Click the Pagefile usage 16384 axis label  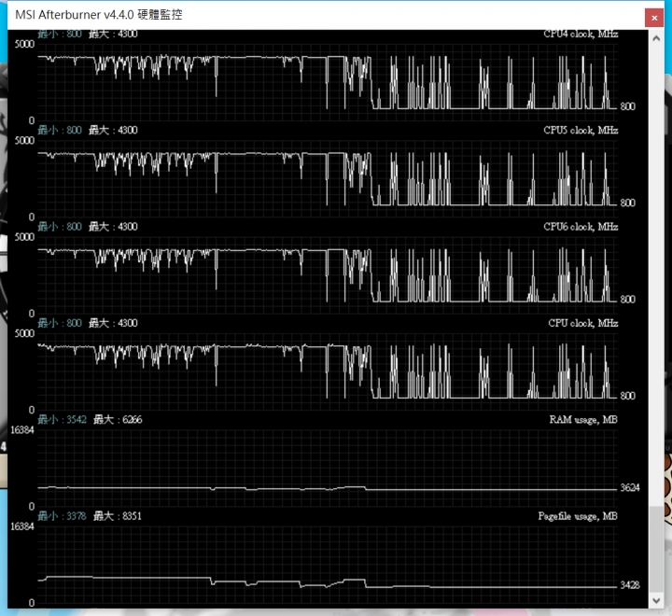(x=22, y=526)
